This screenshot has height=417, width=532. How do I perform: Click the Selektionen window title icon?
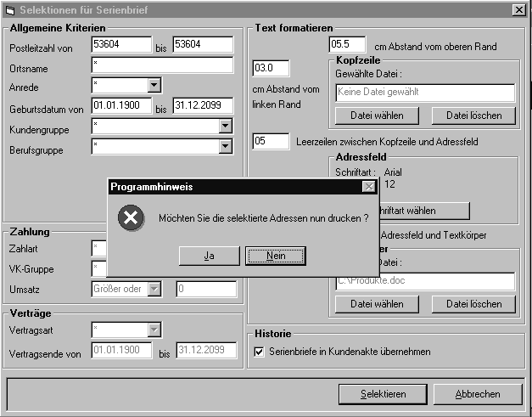11,8
